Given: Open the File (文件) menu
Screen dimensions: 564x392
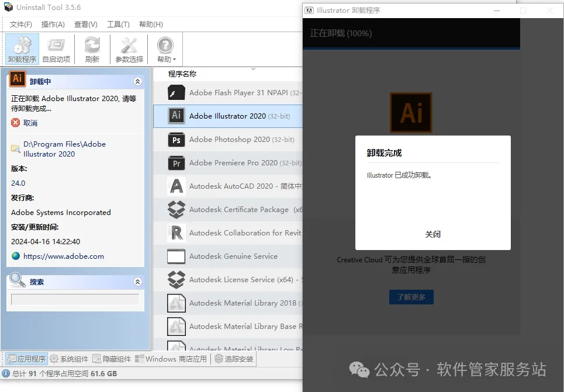Looking at the screenshot, I should tap(20, 24).
